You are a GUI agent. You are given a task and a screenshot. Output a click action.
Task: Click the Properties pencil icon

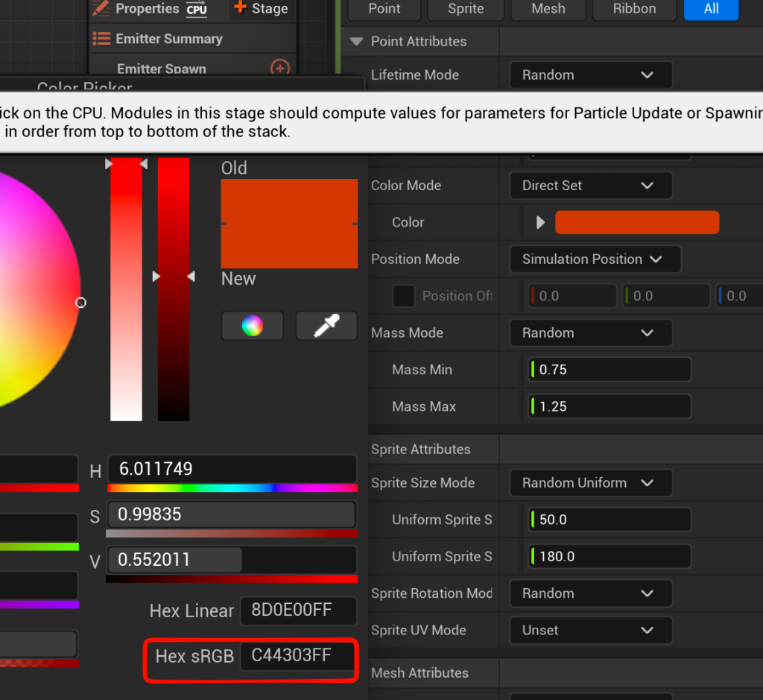tap(101, 9)
